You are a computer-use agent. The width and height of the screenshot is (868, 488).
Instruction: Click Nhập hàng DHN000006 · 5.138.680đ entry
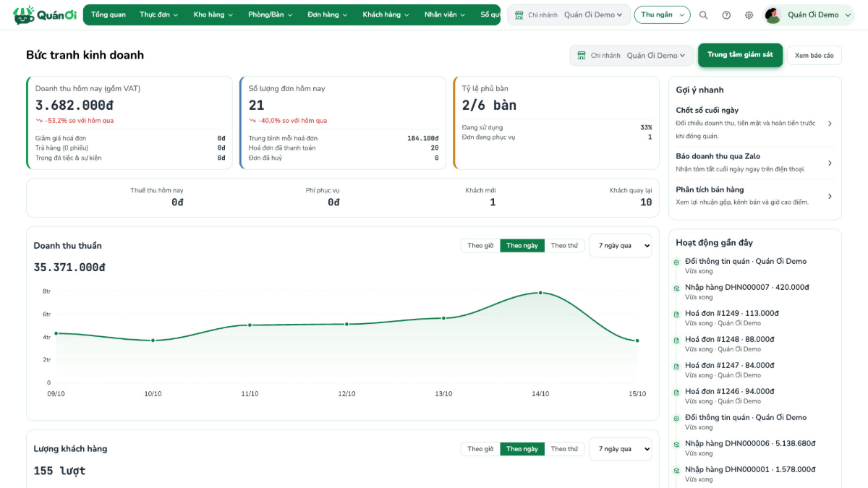click(750, 444)
